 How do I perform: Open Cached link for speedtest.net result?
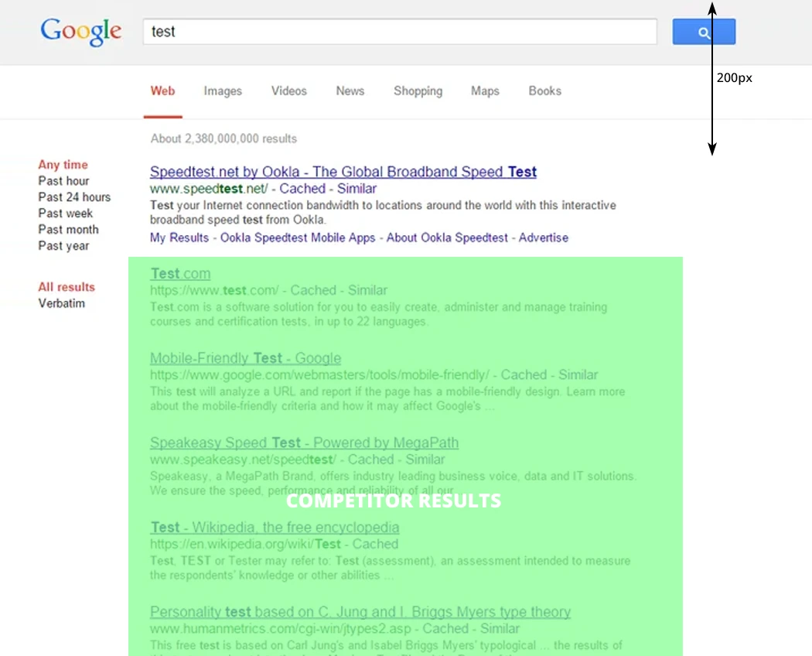[303, 189]
